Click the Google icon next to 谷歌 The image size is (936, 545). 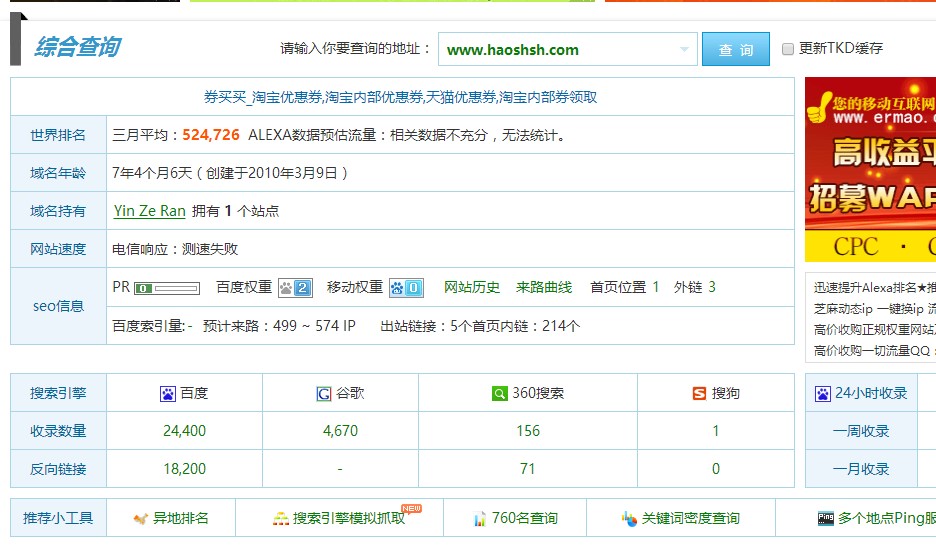(x=324, y=393)
